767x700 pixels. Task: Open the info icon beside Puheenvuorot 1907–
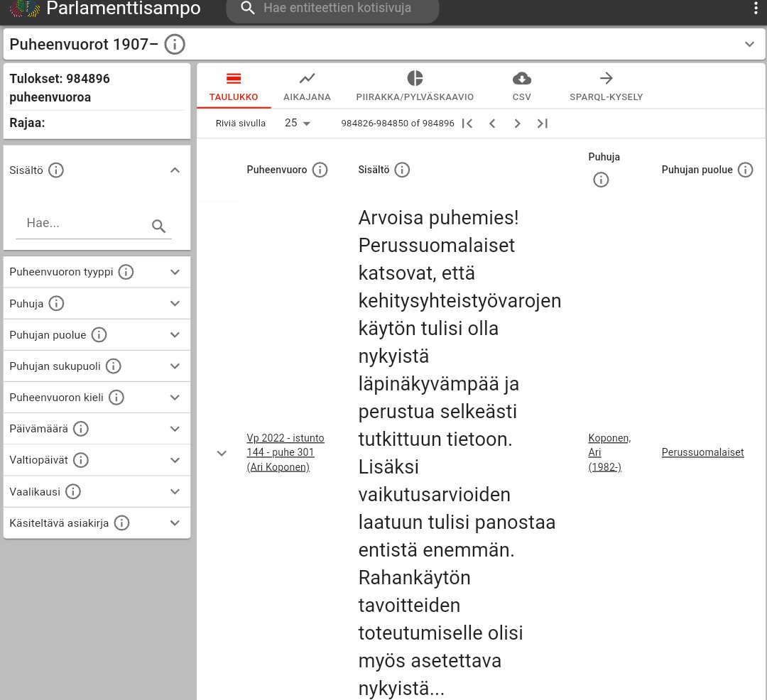tap(174, 44)
